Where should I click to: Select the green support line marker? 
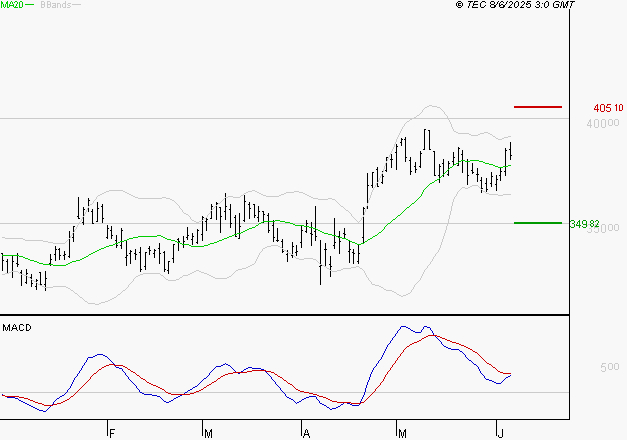pos(538,223)
